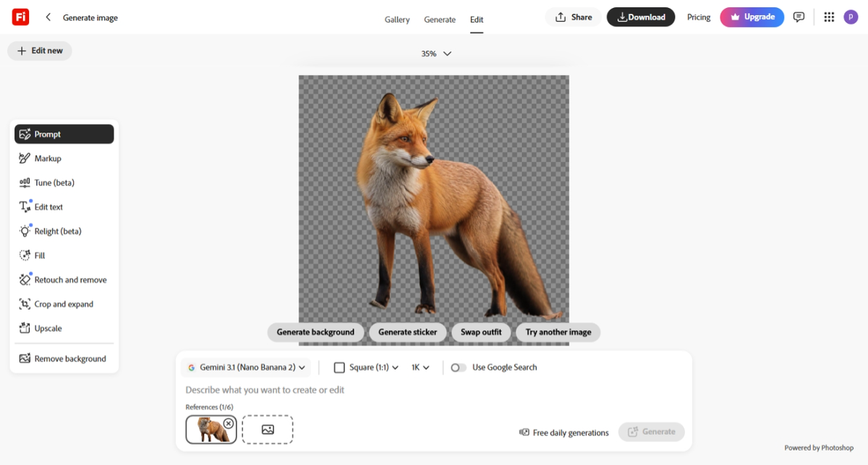The width and height of the screenshot is (868, 465).
Task: Click the Share button
Action: 573,17
